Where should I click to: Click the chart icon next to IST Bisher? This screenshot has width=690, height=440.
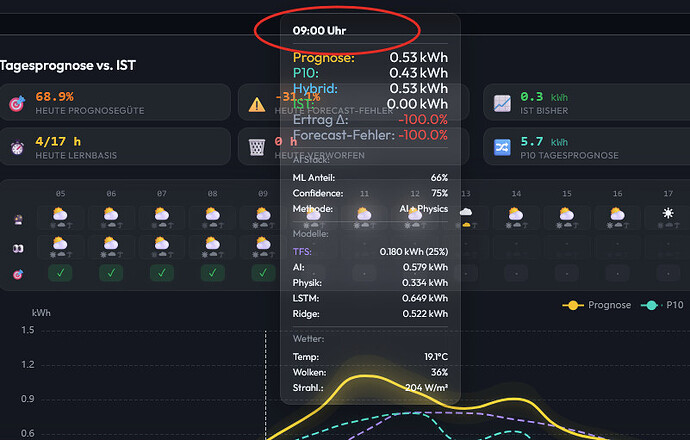click(x=502, y=103)
